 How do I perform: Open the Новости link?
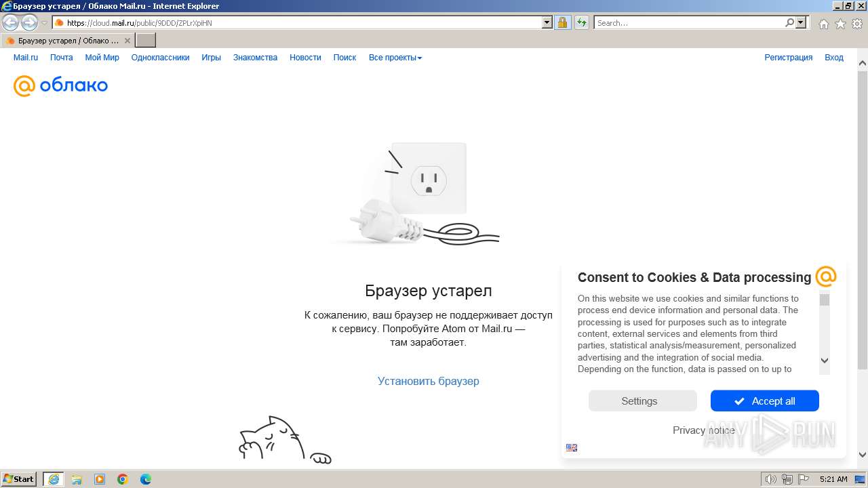point(305,58)
